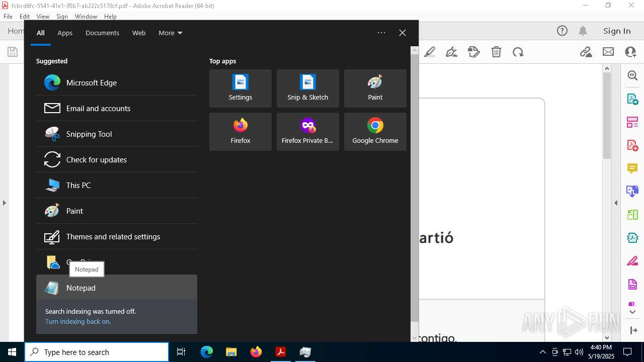Open Snip & Sketch tile
Image resolution: width=644 pixels, height=362 pixels.
click(308, 88)
